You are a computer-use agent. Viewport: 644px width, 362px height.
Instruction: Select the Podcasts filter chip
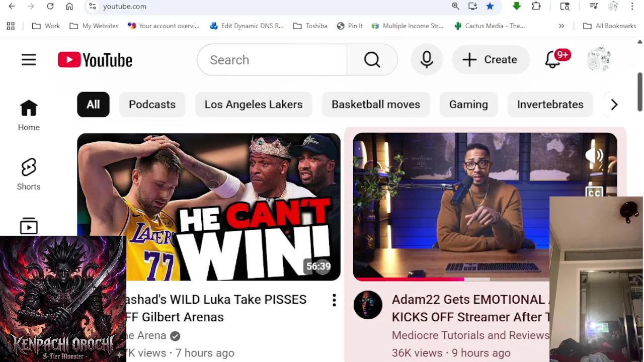coord(152,105)
